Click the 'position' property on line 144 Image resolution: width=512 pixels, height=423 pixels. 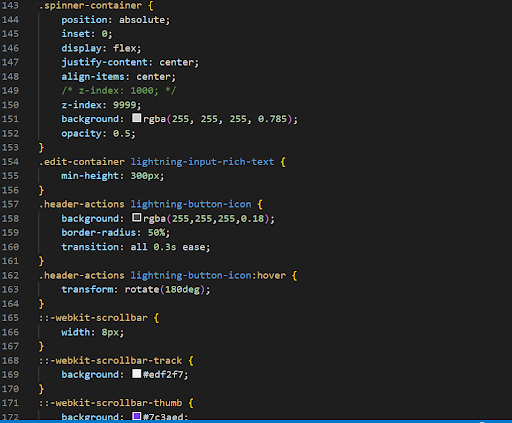tap(84, 20)
